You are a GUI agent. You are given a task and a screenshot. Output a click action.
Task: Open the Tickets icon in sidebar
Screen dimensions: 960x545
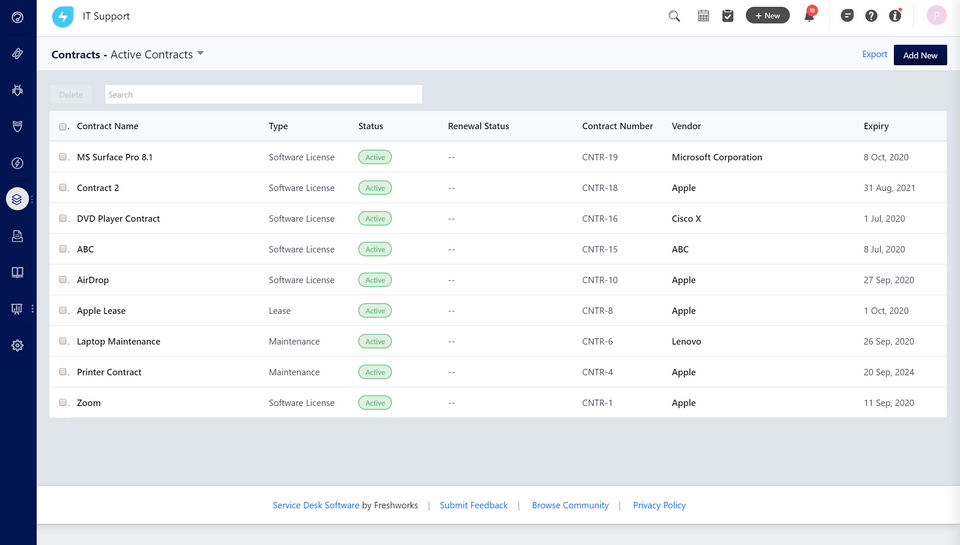pos(18,54)
